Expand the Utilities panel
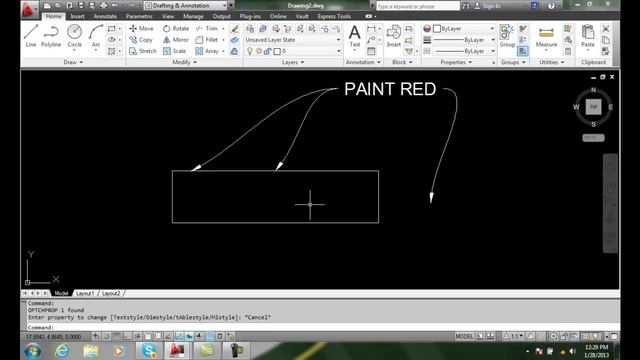Viewport: 640px width, 360px height. pos(552,62)
